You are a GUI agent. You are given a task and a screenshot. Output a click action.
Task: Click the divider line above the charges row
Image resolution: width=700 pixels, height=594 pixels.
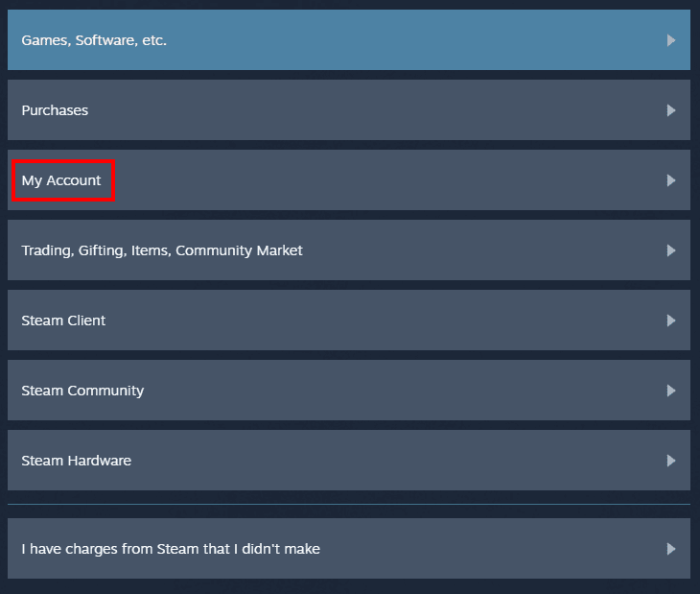tap(348, 504)
